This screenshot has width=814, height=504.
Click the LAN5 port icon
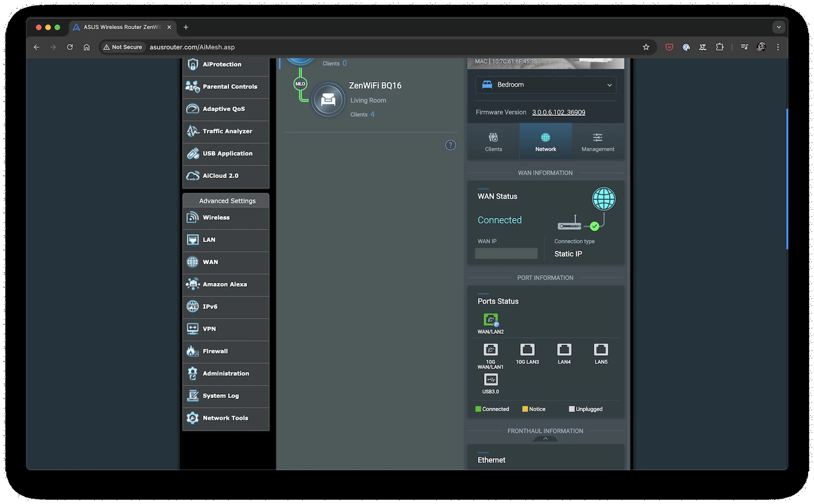[601, 350]
